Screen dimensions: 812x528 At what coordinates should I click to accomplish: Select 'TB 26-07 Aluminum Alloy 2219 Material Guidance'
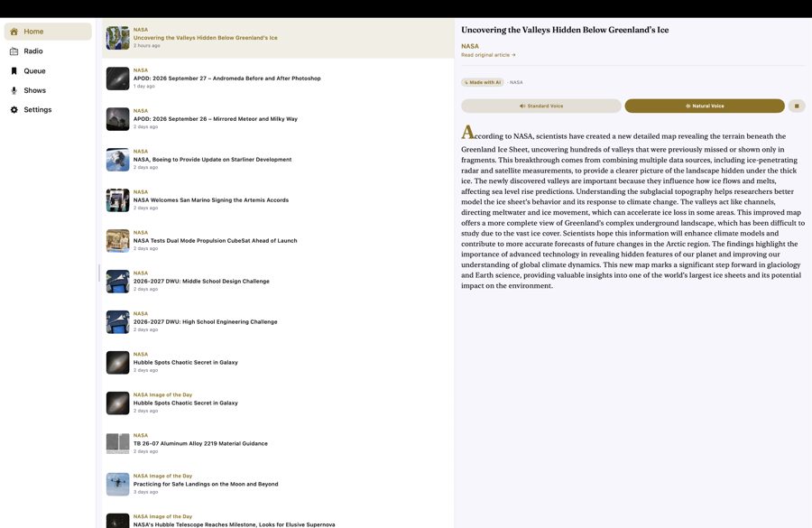point(200,443)
